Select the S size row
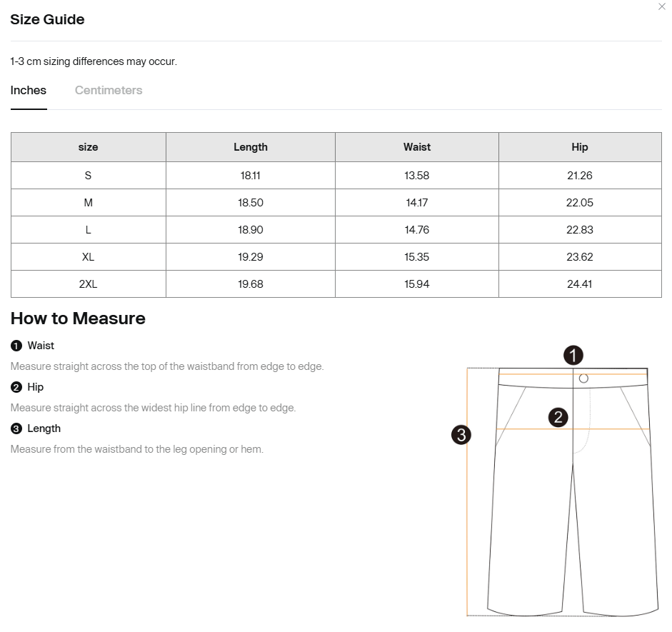This screenshot has height=632, width=672. 336,176
